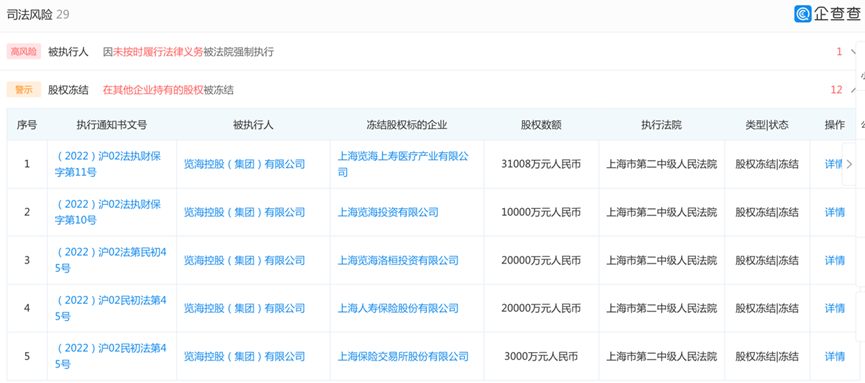
Task: Open 览海控股（集团）有限公司 in row 5
Action: (244, 356)
